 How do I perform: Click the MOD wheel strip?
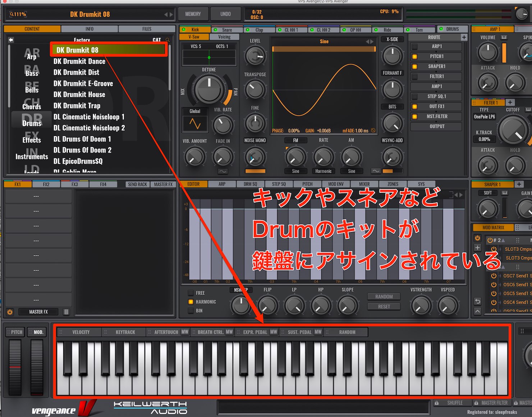point(37,367)
